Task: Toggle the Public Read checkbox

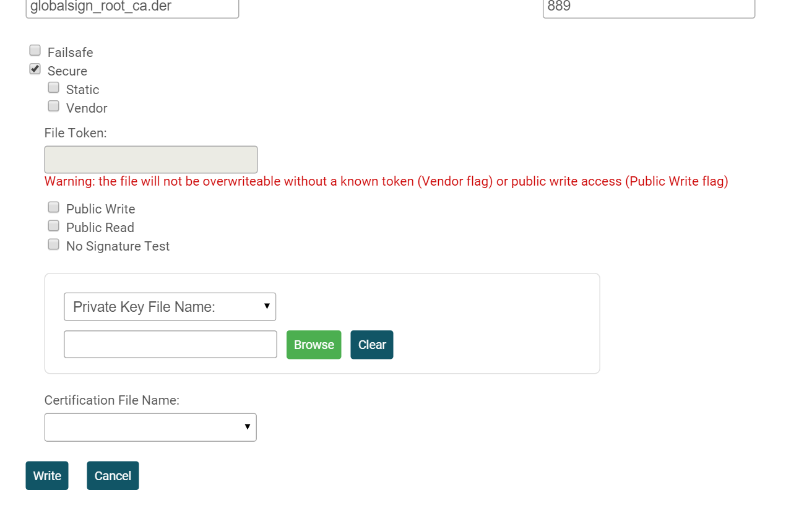Action: 54,226
